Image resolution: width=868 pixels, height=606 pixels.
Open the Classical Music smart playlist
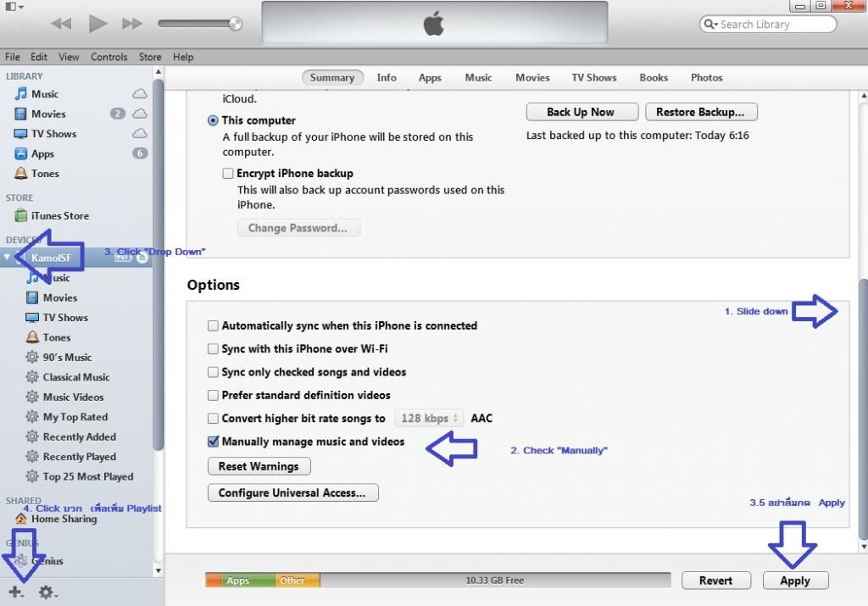[x=76, y=377]
